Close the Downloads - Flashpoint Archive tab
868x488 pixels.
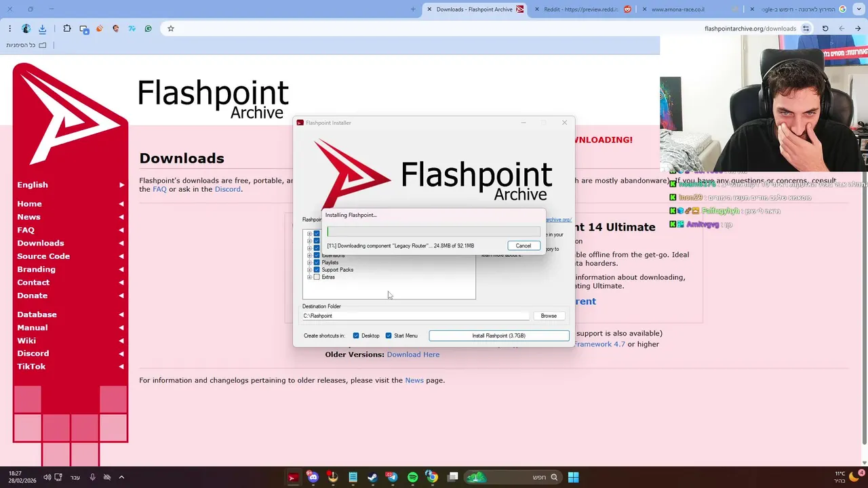429,9
